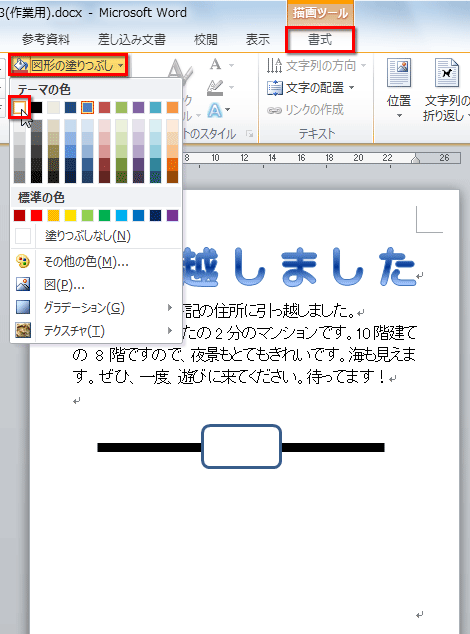The height and width of the screenshot is (634, 470).
Task: Click the blue WordArt heading 越しました
Action: pos(299,268)
